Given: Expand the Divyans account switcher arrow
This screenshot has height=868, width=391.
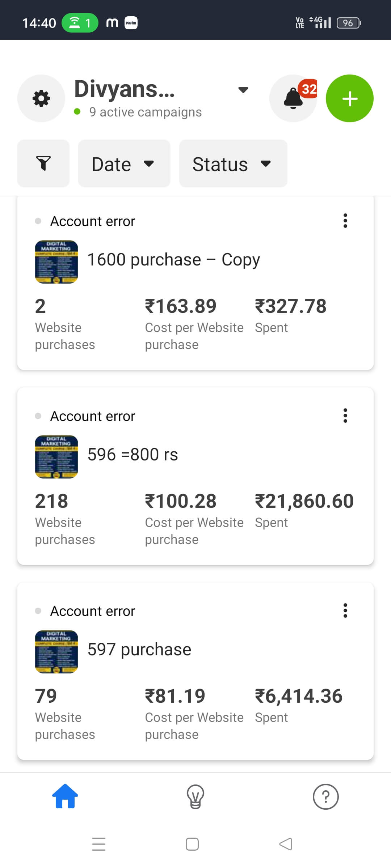Looking at the screenshot, I should pos(243,89).
